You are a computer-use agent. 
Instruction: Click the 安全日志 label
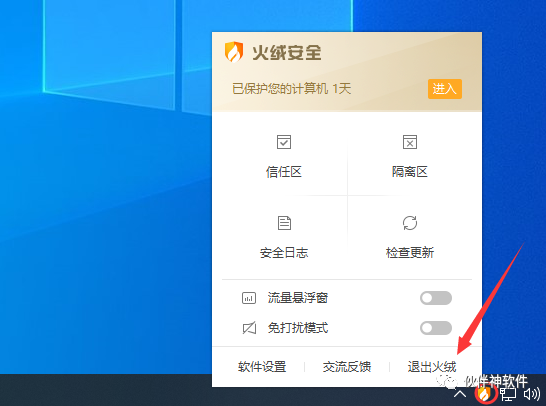pos(284,253)
